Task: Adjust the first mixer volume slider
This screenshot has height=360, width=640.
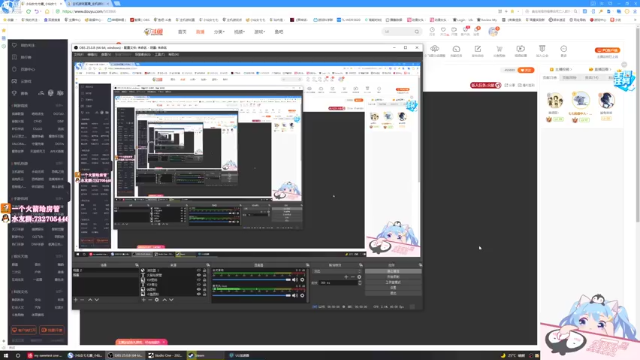Action: click(252, 280)
